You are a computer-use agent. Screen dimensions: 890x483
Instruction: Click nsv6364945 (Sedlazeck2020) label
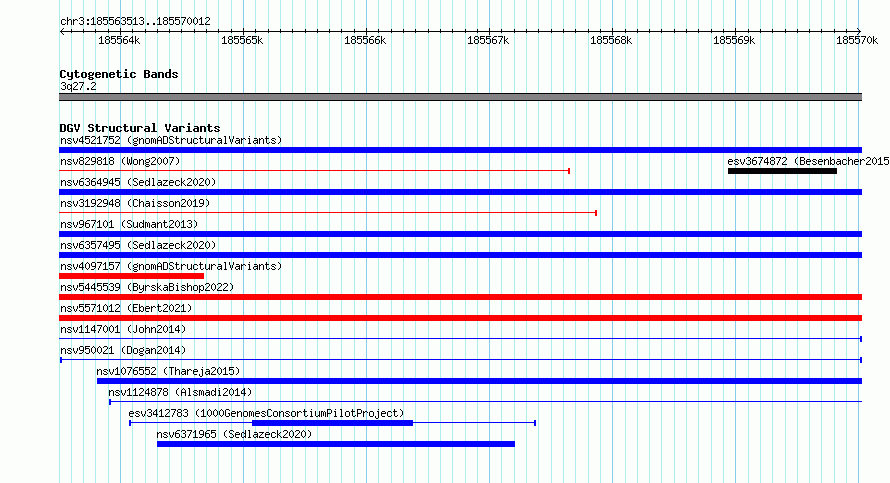point(138,182)
